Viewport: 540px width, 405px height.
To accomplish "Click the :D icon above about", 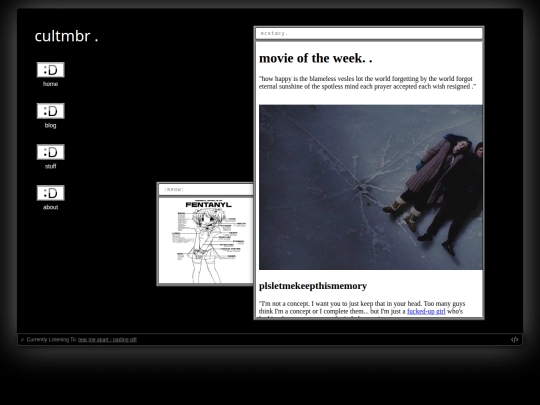I will 51,193.
